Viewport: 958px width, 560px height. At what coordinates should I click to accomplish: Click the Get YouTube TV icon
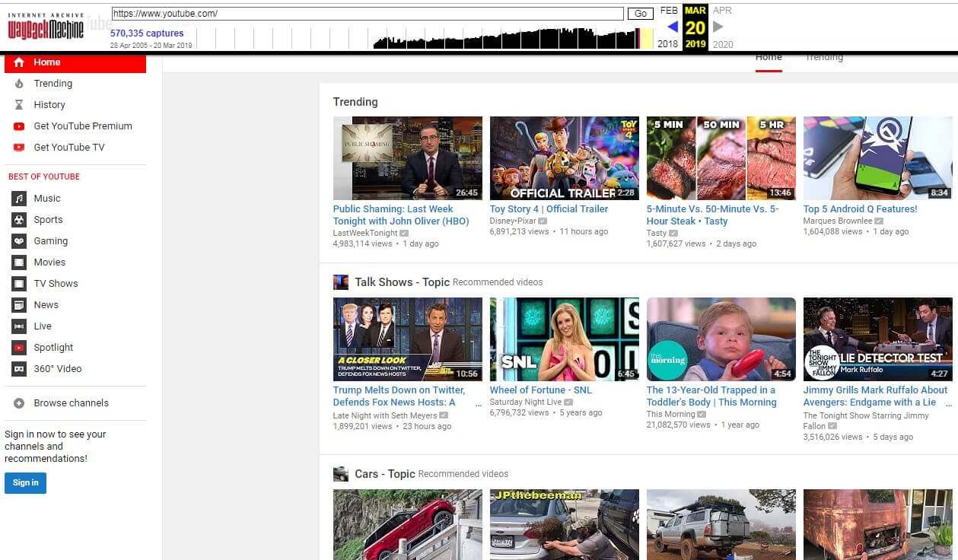(x=19, y=148)
